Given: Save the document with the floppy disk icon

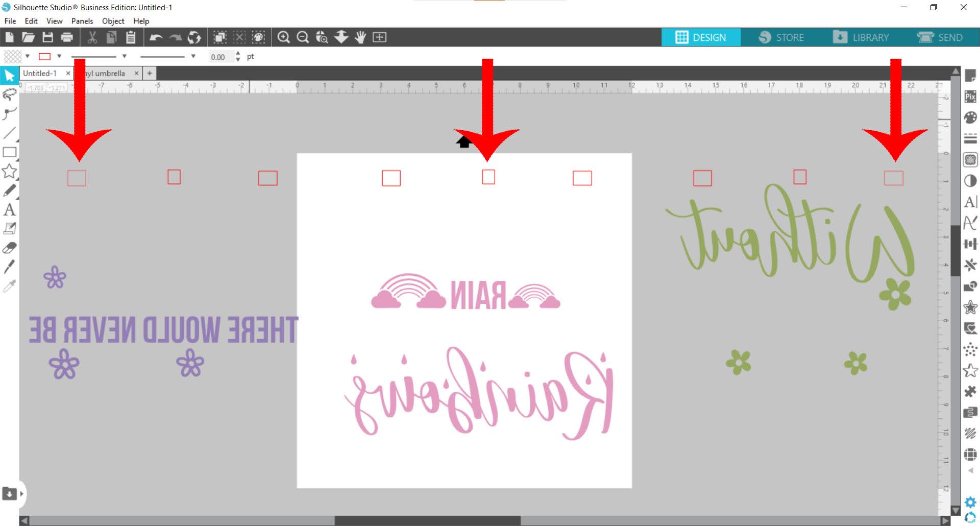Looking at the screenshot, I should pos(47,37).
